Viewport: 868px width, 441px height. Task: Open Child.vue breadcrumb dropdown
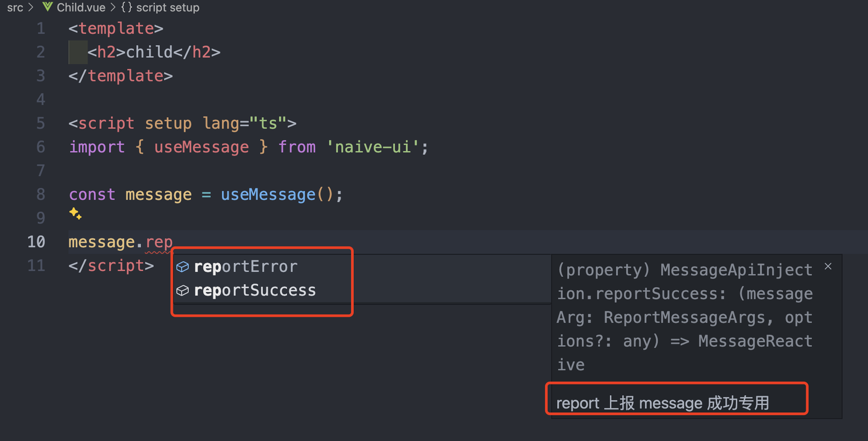coord(81,7)
